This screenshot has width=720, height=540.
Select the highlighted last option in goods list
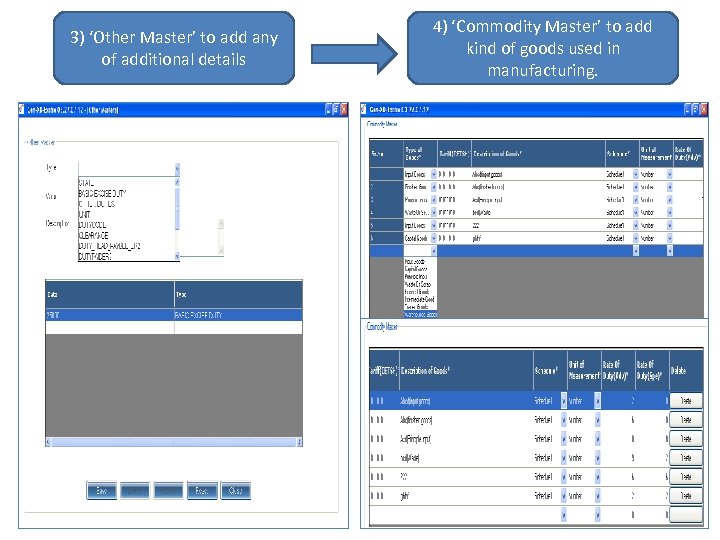(420, 315)
